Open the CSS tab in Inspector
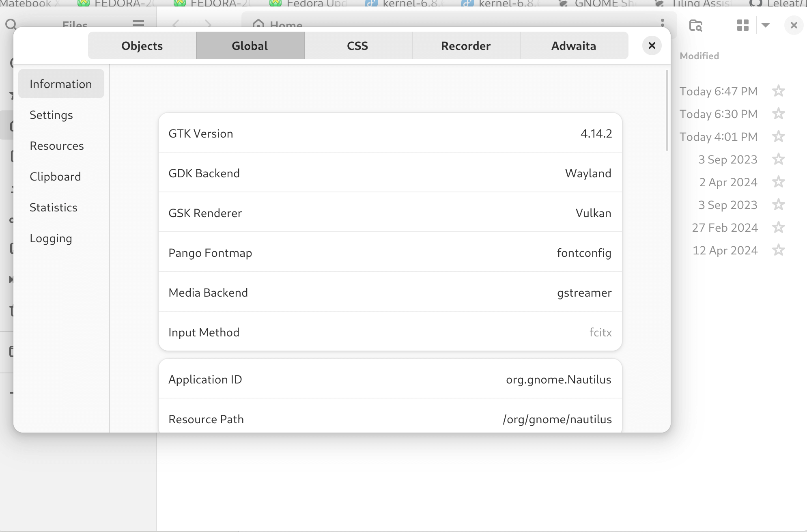The height and width of the screenshot is (532, 807). pyautogui.click(x=357, y=45)
